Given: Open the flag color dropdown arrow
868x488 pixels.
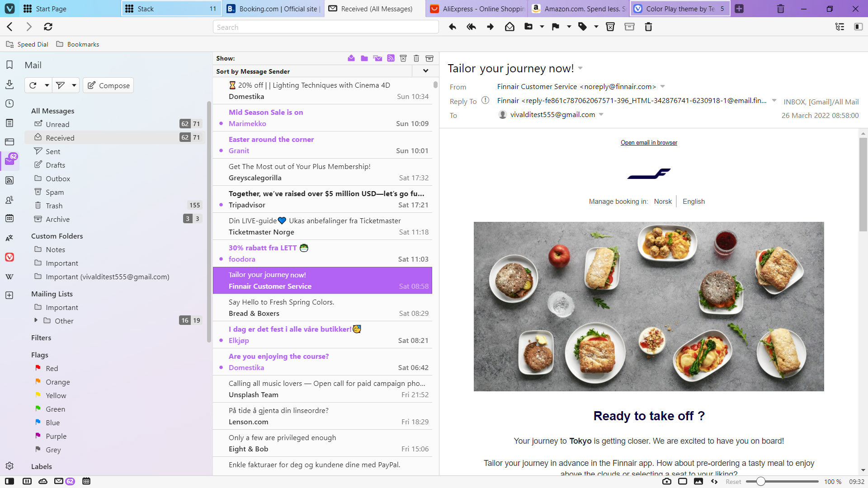Looking at the screenshot, I should pyautogui.click(x=569, y=27).
